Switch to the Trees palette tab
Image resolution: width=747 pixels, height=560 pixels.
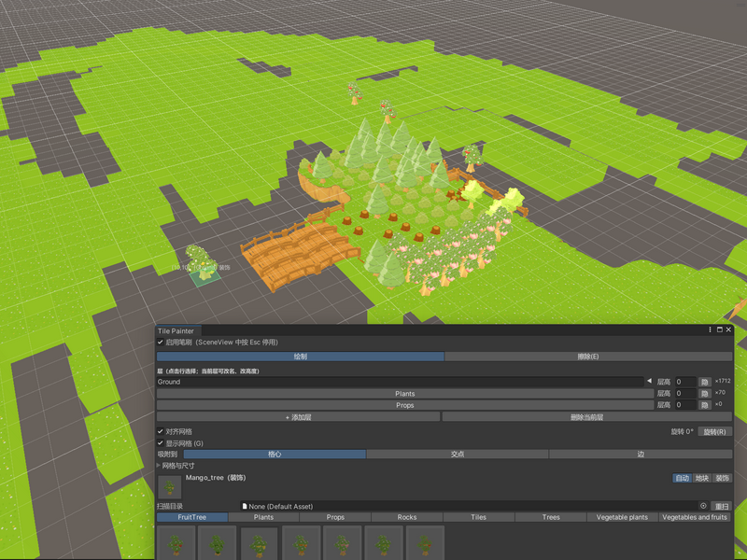click(551, 517)
